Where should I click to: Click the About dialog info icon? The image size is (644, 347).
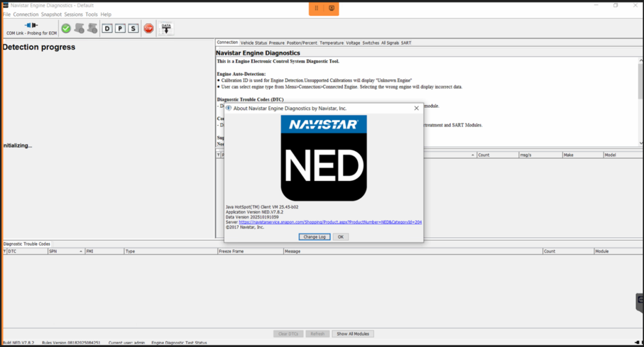pos(229,108)
